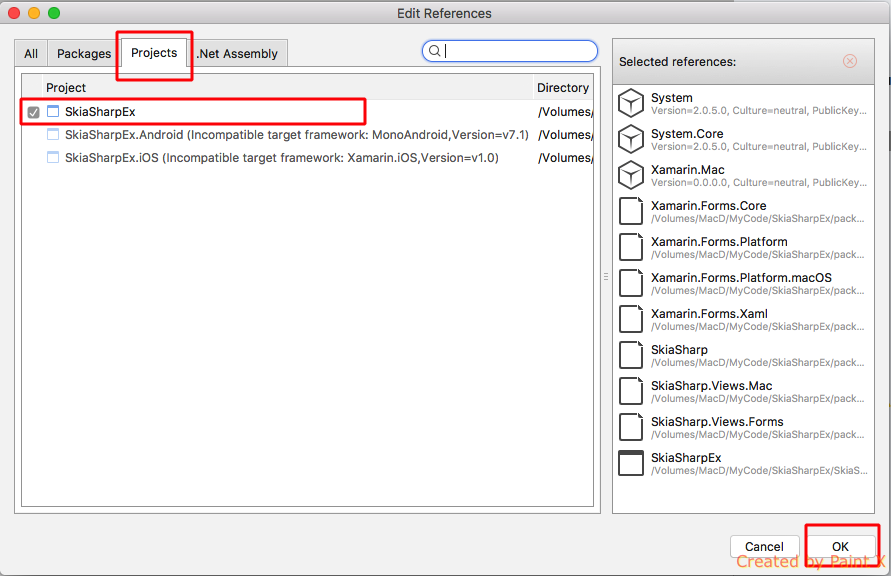
Task: Select the SkiaSharpEx project row text
Action: [100, 112]
